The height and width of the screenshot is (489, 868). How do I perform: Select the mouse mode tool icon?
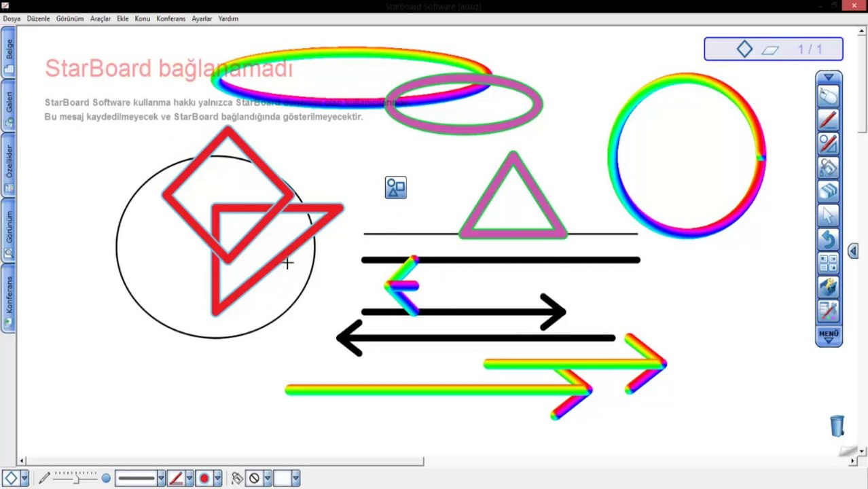click(829, 96)
